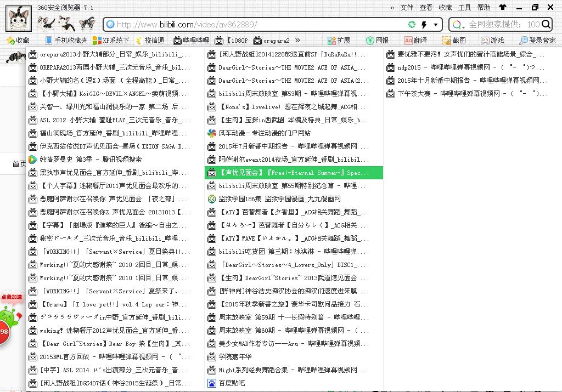Open bookmark 【生肉】宝探in西武園 本编及特典
Image resolution: width=562 pixels, height=392 pixels.
294,120
